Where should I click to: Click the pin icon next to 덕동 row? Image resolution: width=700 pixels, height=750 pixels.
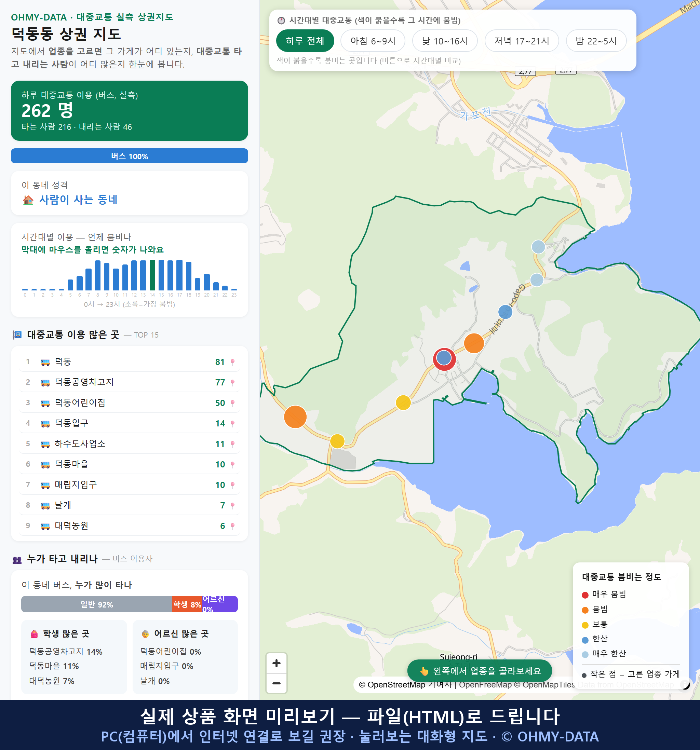coord(232,362)
